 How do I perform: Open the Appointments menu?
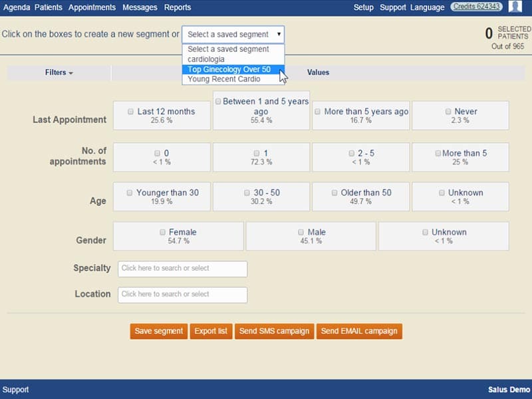point(92,7)
